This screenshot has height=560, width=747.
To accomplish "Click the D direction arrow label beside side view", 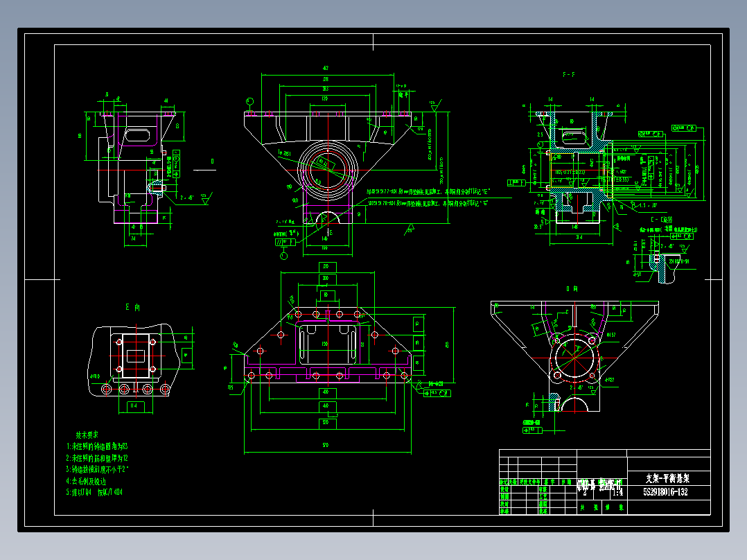I will click(x=213, y=161).
